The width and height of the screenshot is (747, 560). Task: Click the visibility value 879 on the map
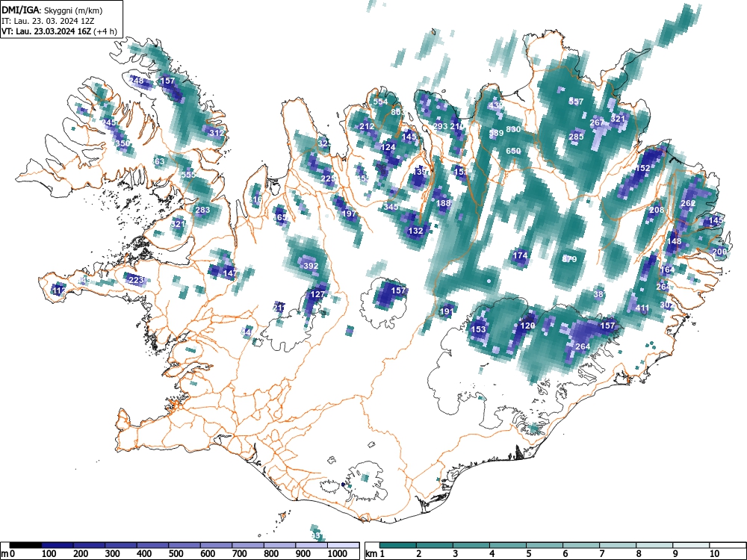click(x=569, y=259)
